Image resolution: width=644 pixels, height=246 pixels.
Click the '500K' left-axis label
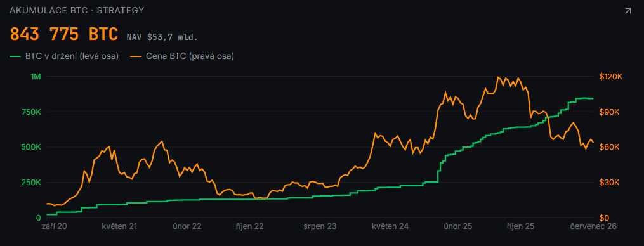point(31,147)
